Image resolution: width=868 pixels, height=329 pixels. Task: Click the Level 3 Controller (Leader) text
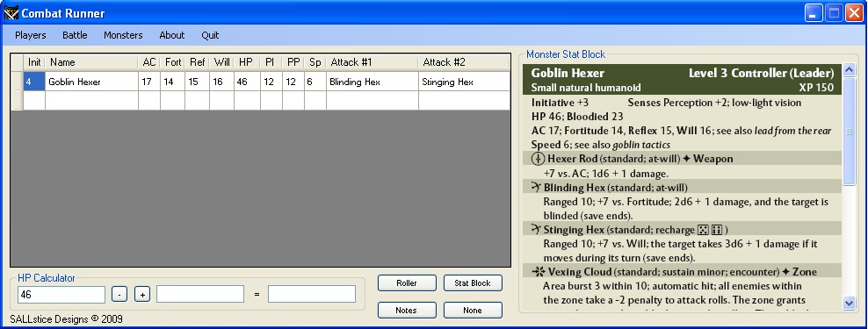point(761,73)
